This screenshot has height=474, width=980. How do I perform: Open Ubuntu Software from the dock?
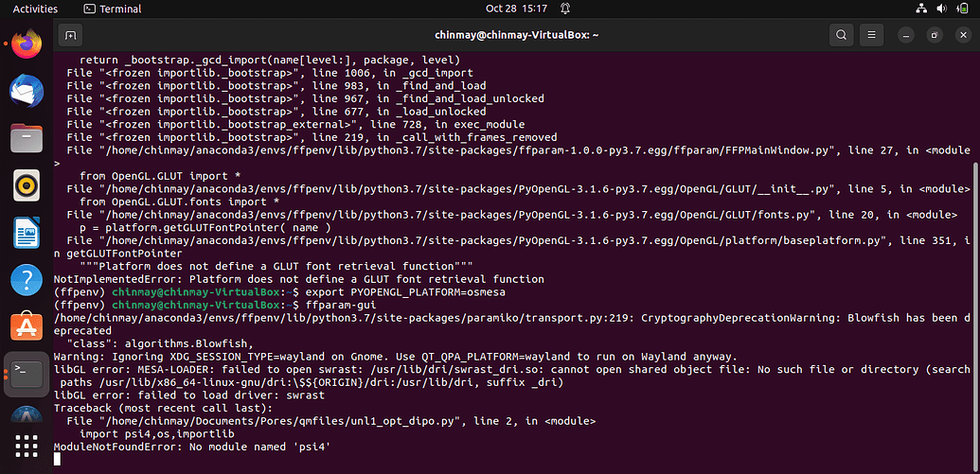coord(27,327)
